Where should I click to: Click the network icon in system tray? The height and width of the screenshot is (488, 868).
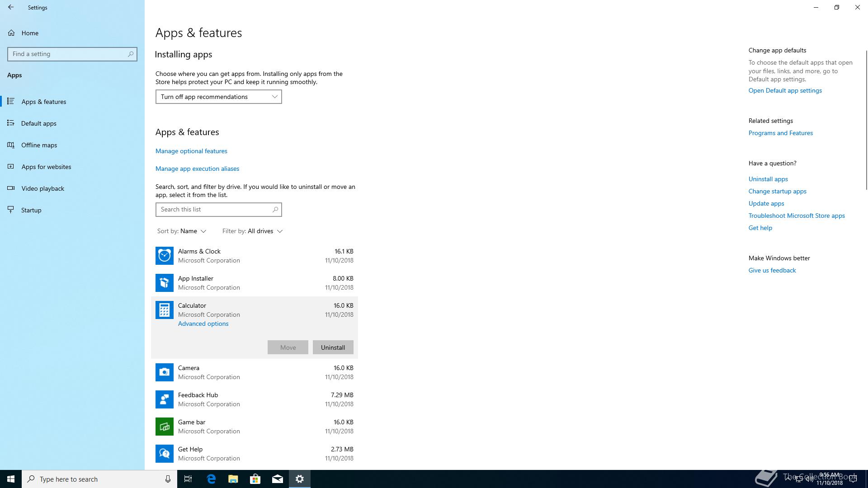pos(799,479)
